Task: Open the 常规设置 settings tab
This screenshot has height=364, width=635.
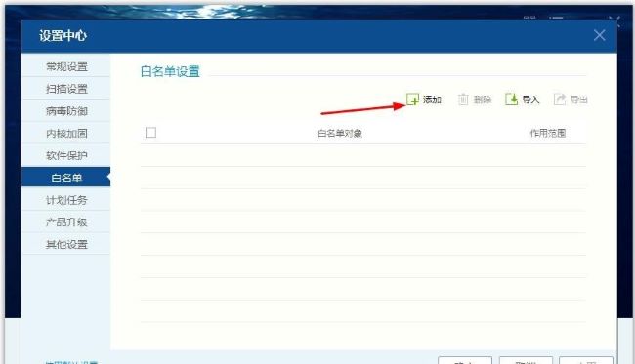Action: [66, 66]
